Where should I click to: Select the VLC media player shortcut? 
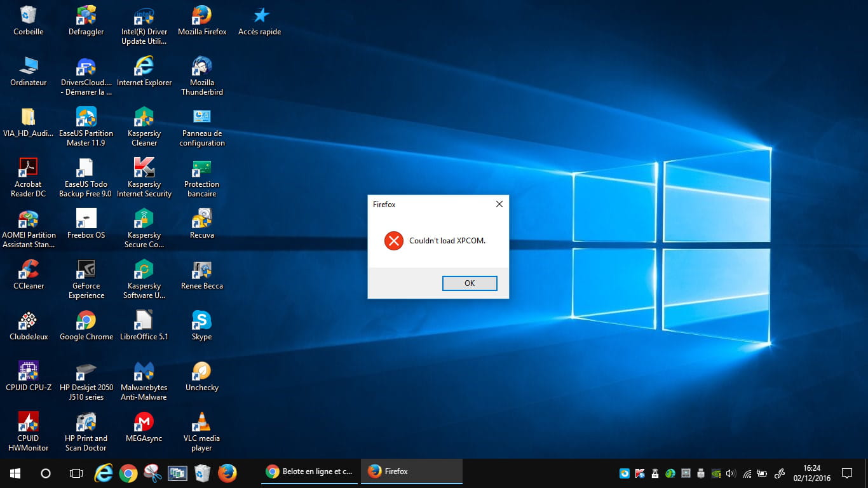202,433
